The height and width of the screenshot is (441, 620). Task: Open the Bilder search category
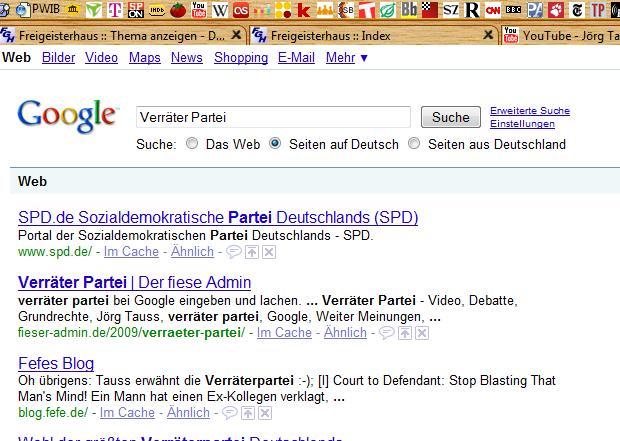coord(59,58)
